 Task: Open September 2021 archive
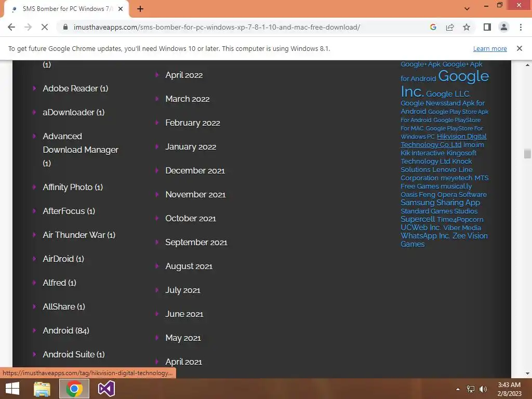tap(196, 242)
